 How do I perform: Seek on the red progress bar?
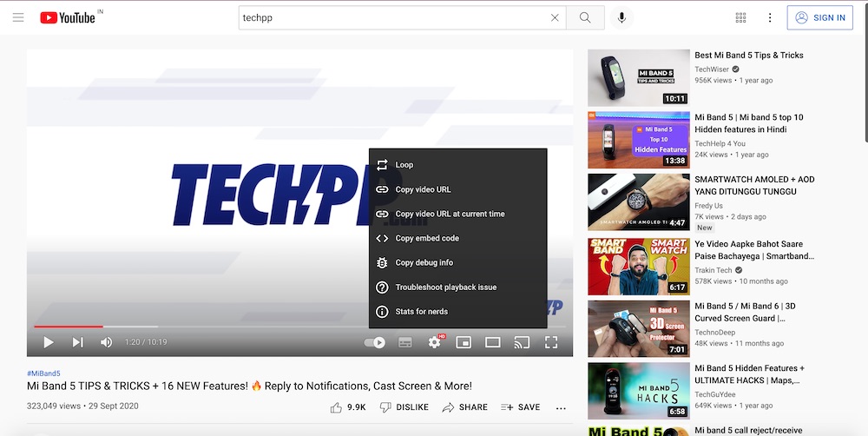pos(69,327)
